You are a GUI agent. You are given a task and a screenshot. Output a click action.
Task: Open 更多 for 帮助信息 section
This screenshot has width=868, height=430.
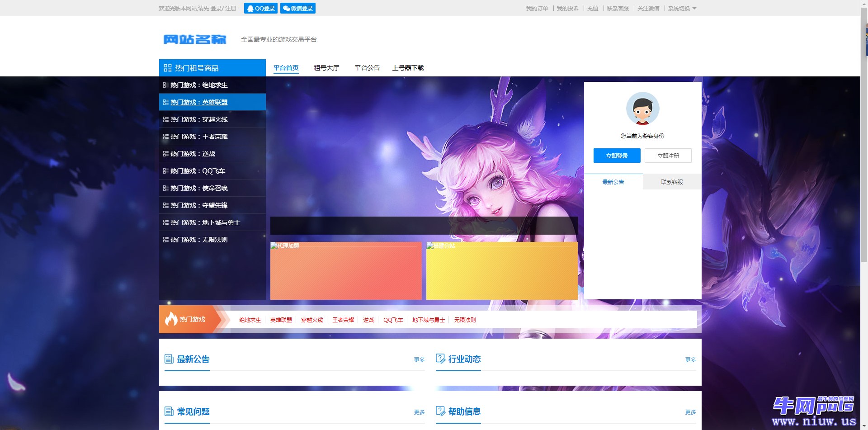(x=691, y=412)
